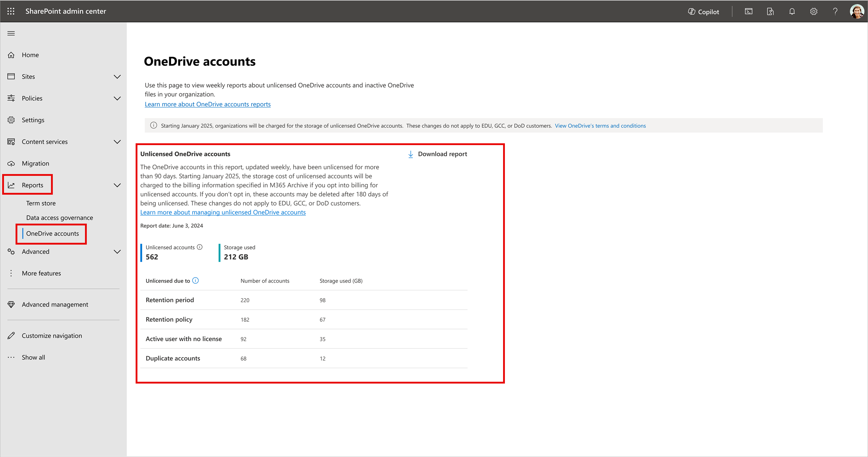The image size is (868, 457).
Task: Expand Content services chevron
Action: pos(117,142)
